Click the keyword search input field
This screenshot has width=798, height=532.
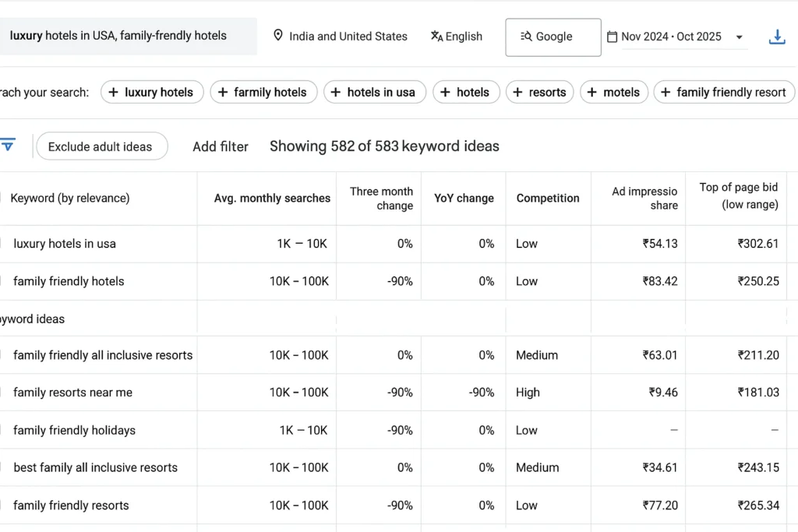pos(129,36)
